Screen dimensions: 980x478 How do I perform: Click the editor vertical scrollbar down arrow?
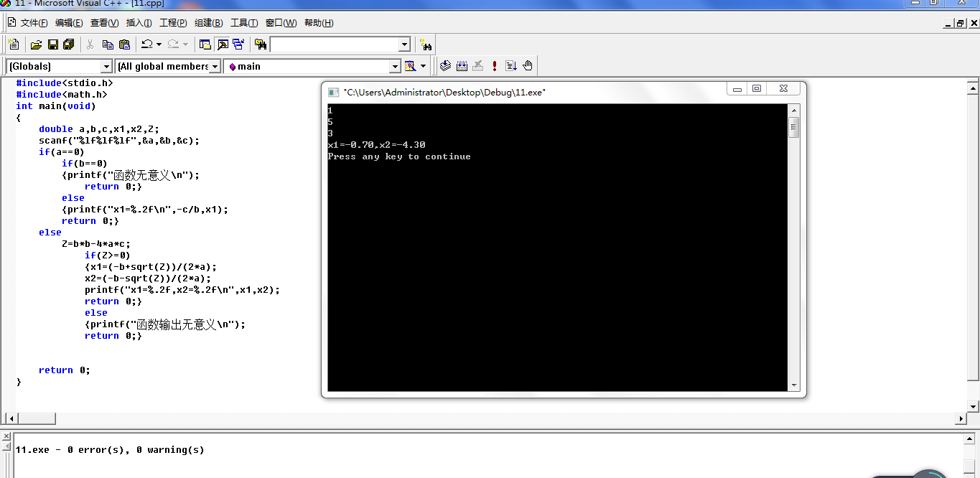pos(974,406)
